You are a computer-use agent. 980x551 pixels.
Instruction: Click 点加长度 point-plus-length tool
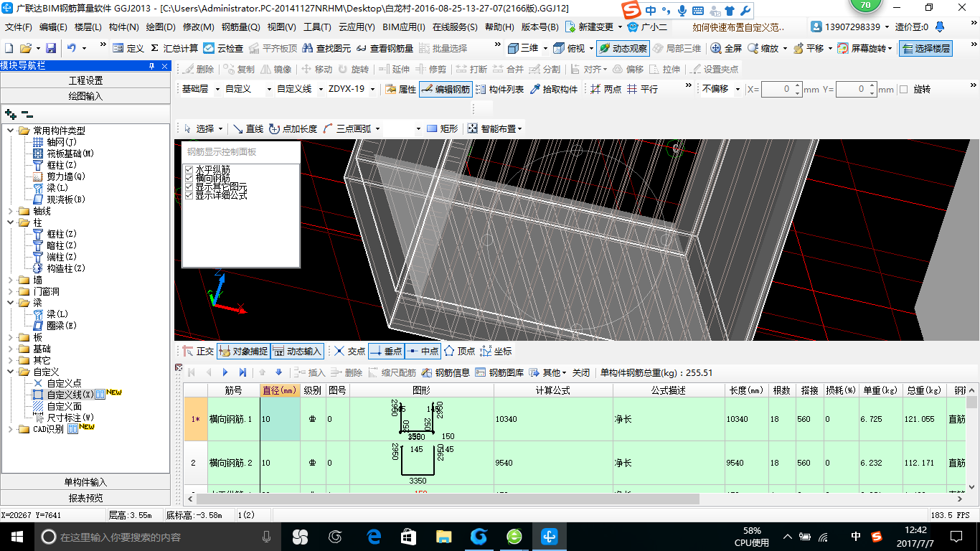293,128
